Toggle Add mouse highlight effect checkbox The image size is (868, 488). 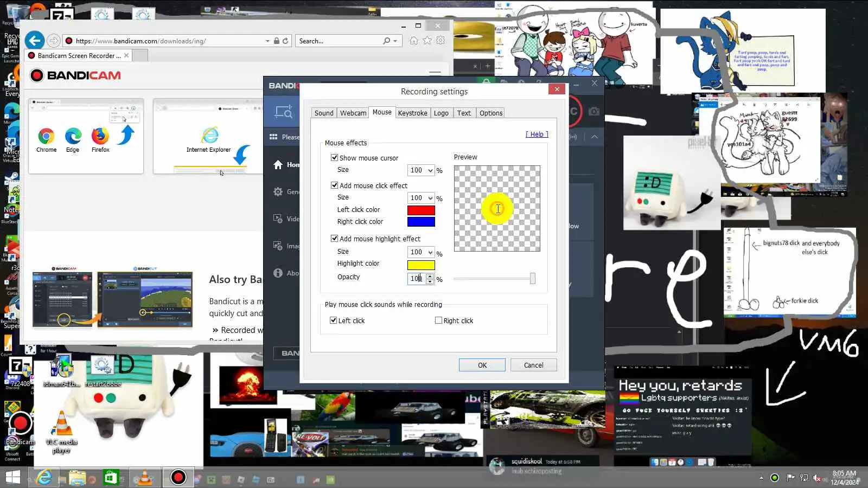pyautogui.click(x=334, y=239)
